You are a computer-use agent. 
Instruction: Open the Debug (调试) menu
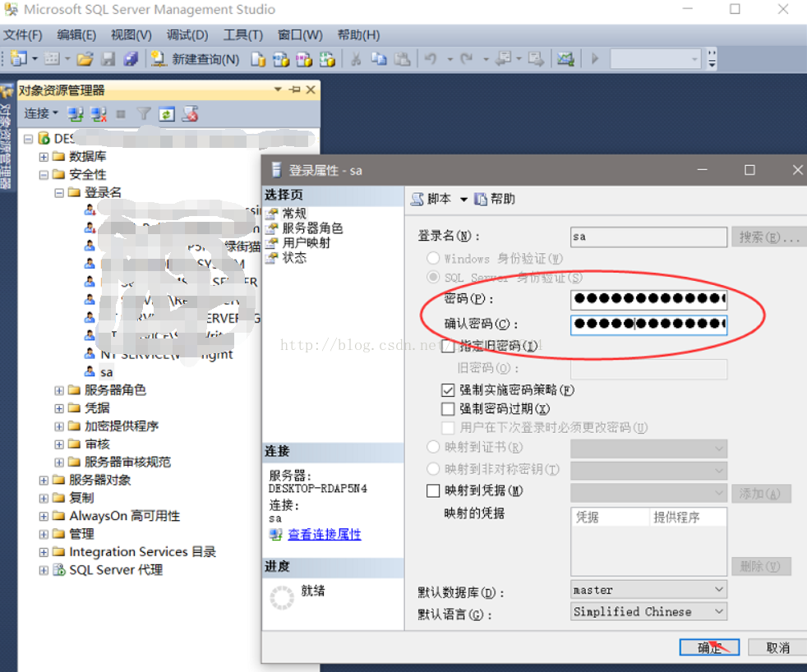187,35
